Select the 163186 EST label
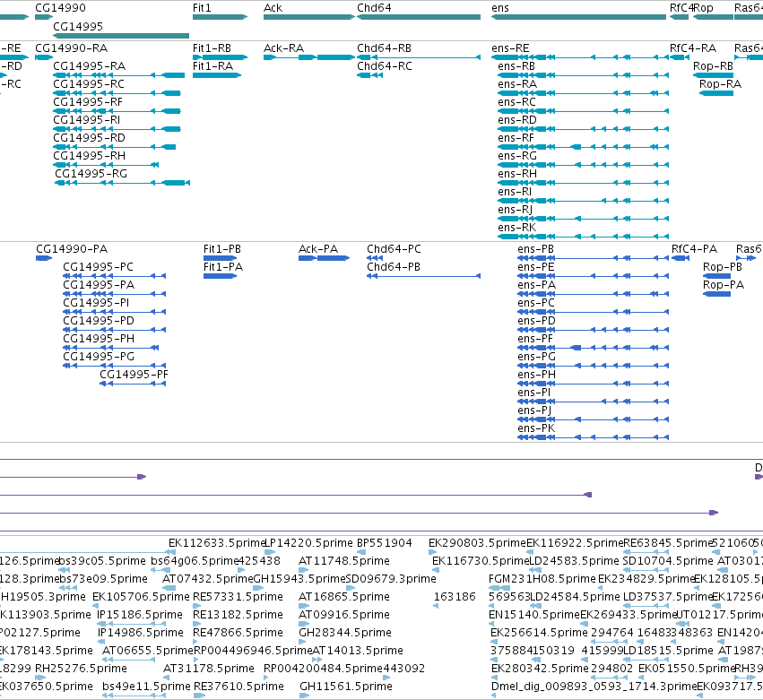763x700 pixels. [x=455, y=597]
